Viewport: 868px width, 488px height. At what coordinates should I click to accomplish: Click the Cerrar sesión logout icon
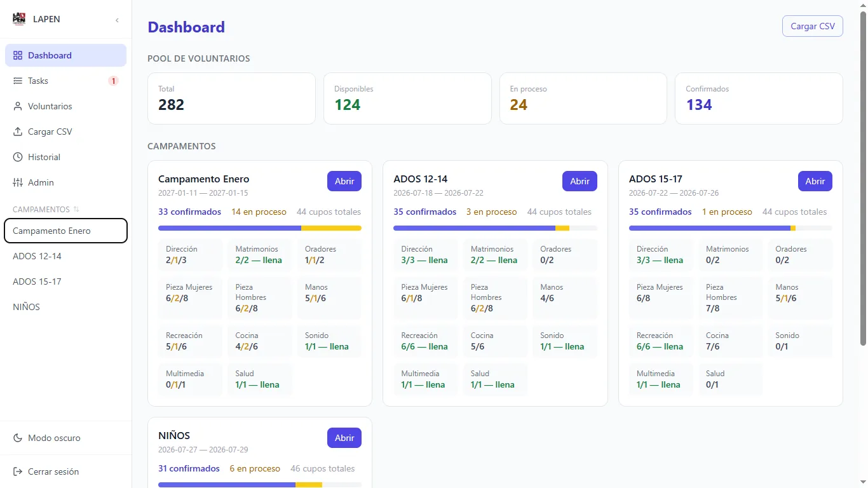18,471
